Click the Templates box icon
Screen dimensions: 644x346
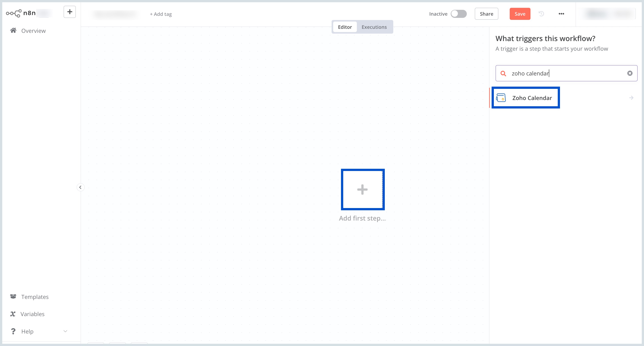pos(13,296)
